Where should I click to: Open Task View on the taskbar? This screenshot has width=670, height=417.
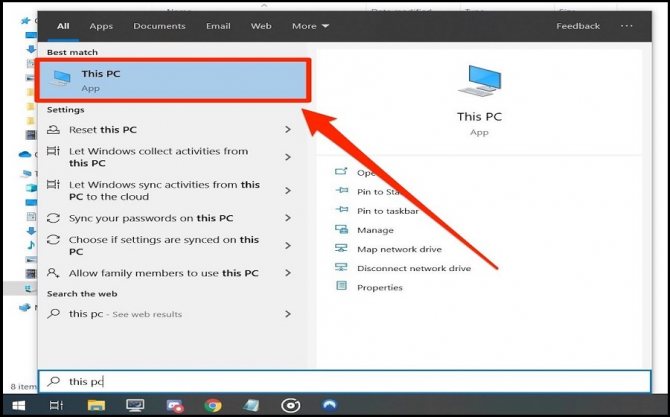point(56,405)
